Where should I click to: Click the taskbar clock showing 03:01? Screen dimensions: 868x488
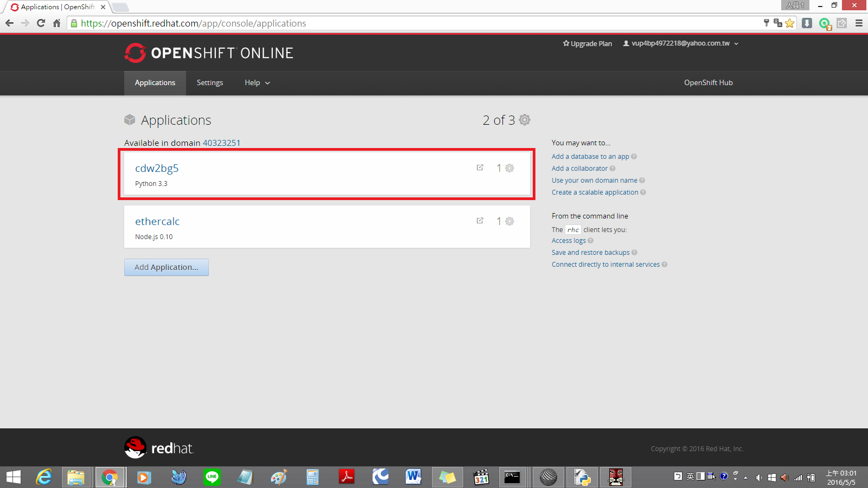pos(841,477)
